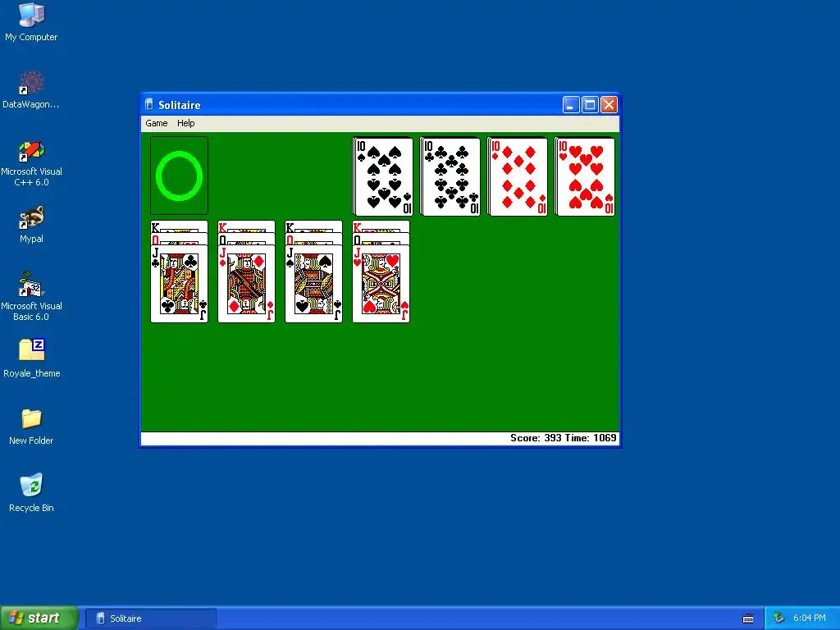Viewport: 840px width, 630px height.
Task: Select the Jack of Clubs card
Action: click(x=179, y=283)
